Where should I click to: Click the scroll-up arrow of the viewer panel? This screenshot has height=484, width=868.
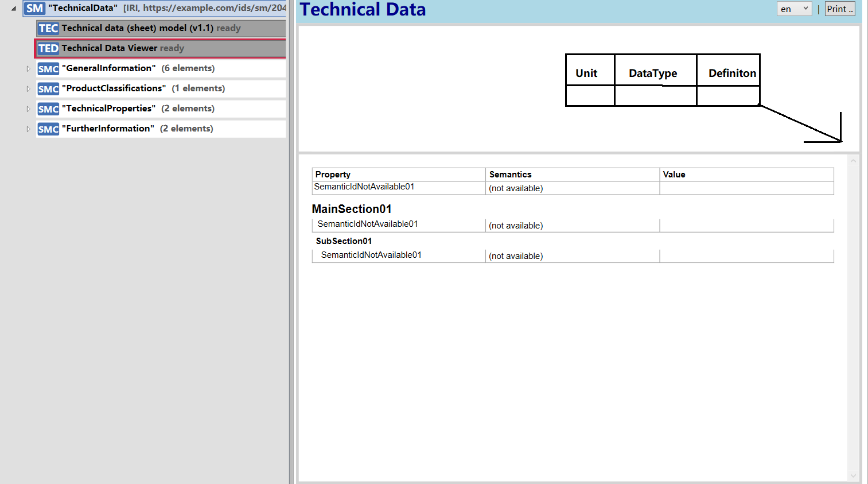coord(853,161)
